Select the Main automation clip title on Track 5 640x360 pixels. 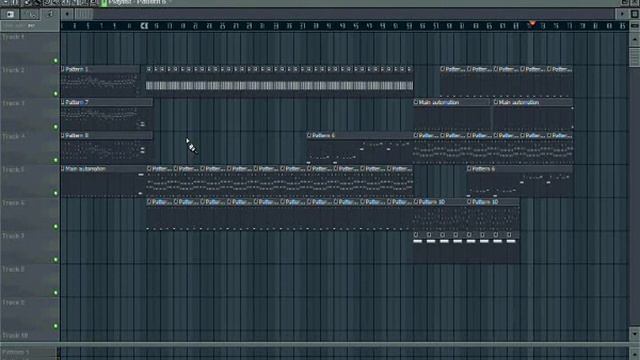[x=85, y=169]
